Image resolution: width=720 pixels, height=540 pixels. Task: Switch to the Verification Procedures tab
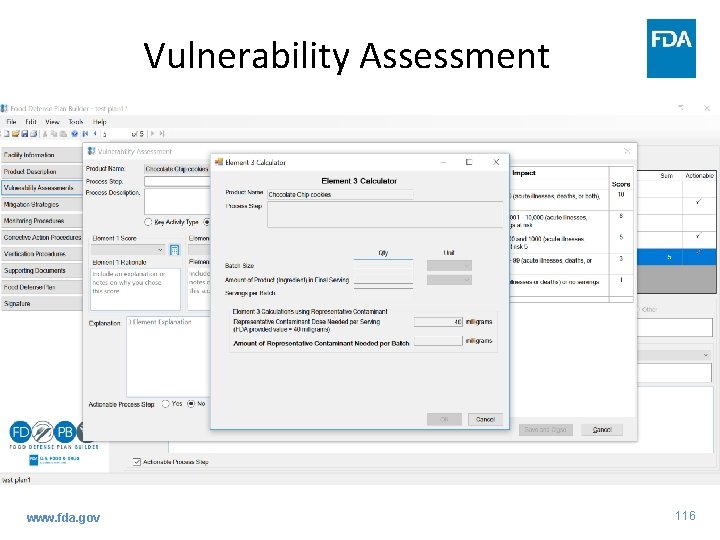(x=42, y=254)
